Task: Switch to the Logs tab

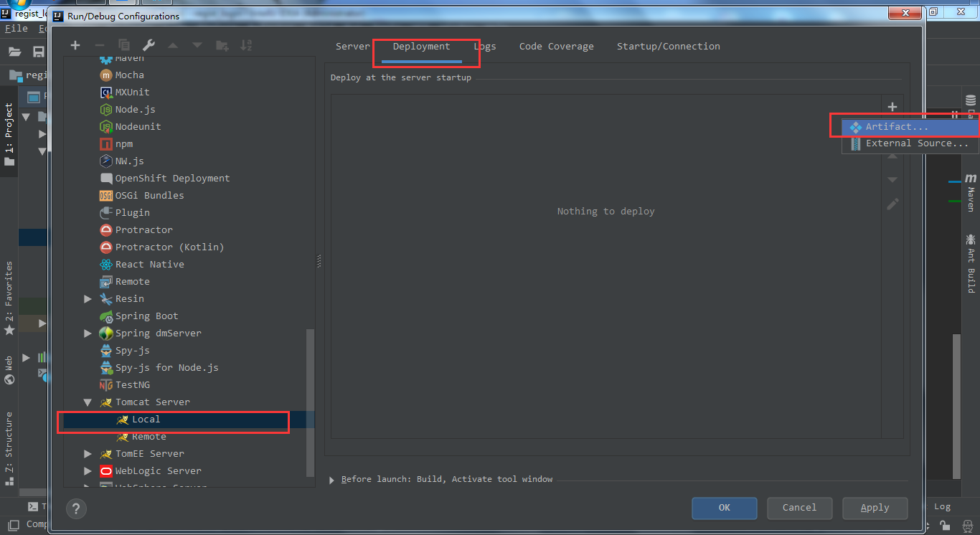Action: tap(485, 46)
